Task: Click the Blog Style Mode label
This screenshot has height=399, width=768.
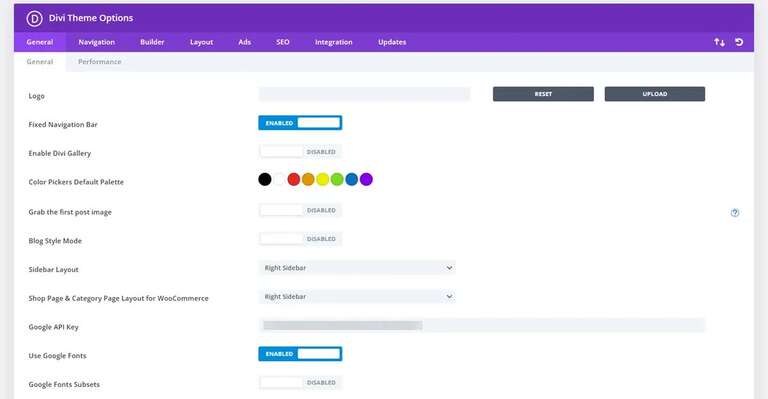Action: (55, 241)
